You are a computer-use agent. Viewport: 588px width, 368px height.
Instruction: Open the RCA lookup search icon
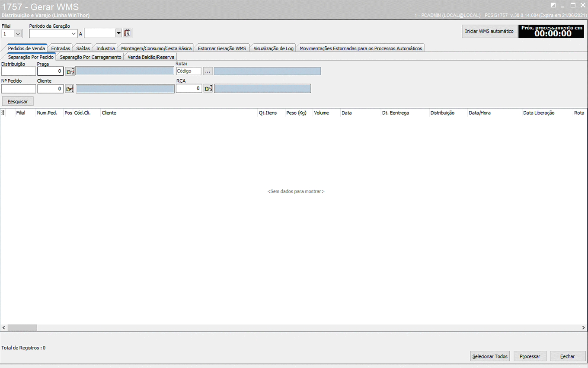tap(208, 89)
